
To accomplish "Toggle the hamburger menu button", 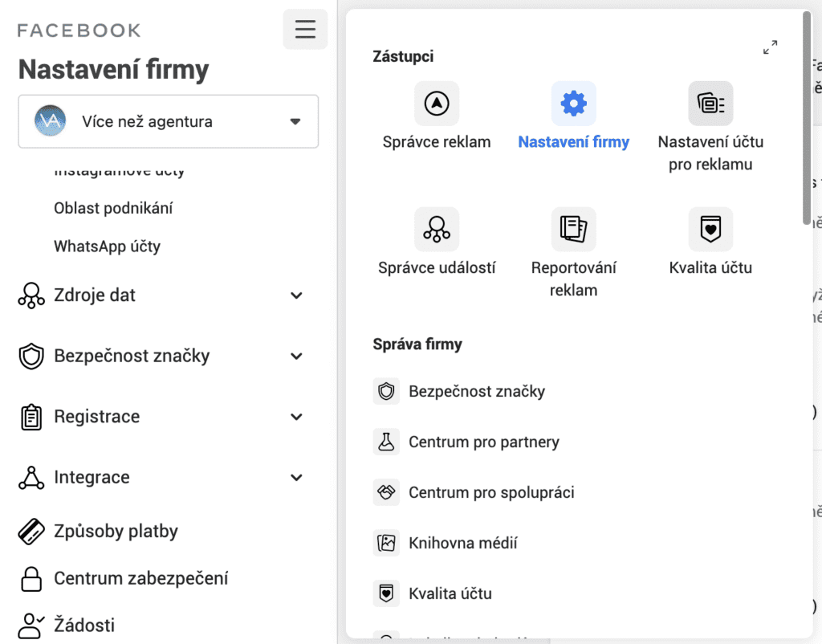I will [x=305, y=30].
